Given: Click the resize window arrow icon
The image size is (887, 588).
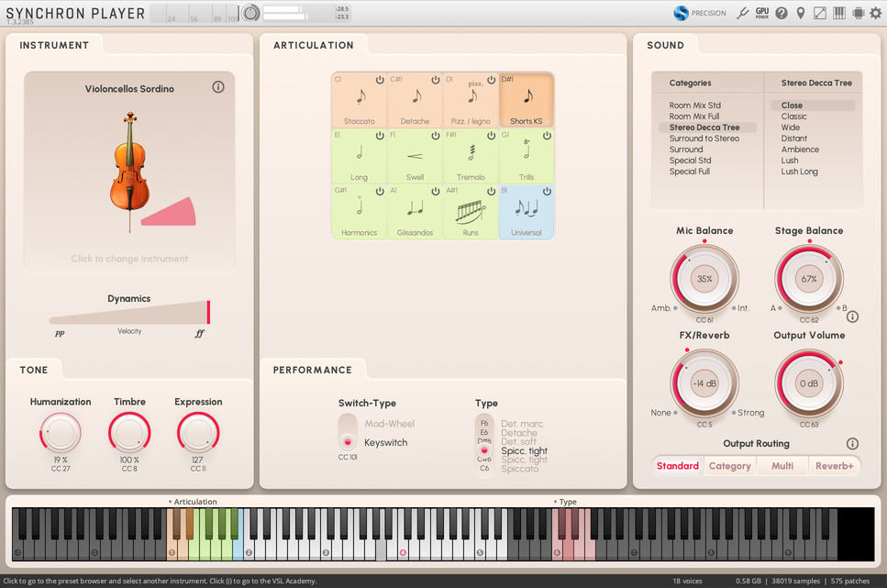Looking at the screenshot, I should pyautogui.click(x=820, y=13).
